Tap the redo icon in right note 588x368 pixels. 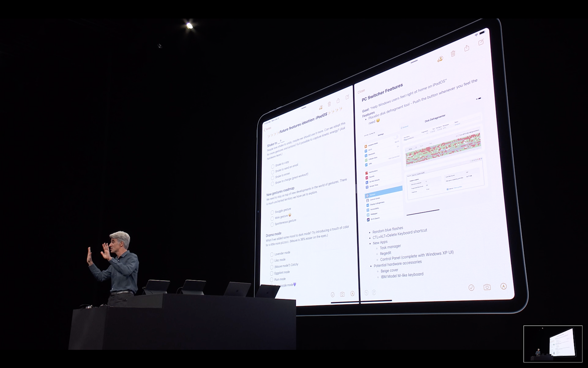point(374,293)
